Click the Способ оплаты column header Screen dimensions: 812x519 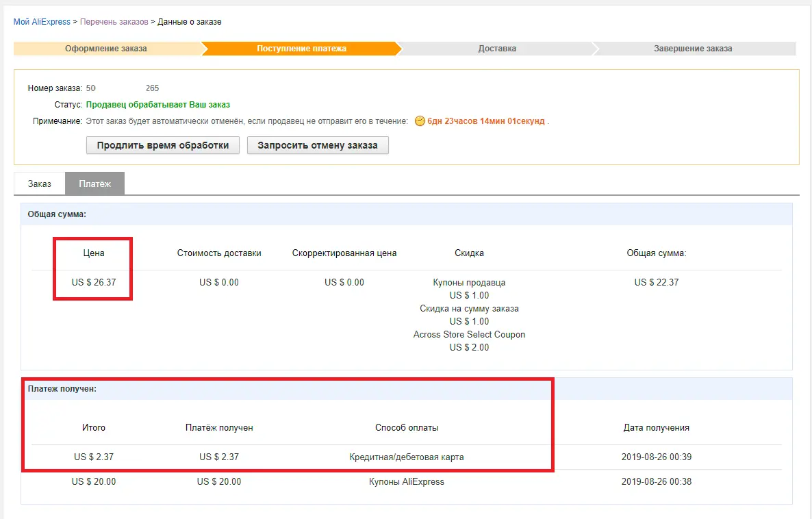click(407, 428)
